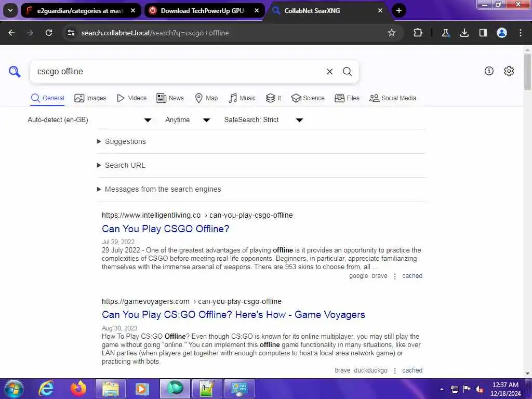This screenshot has height=399, width=532.
Task: Close the TechPowerUp GPU tab
Action: [x=257, y=10]
